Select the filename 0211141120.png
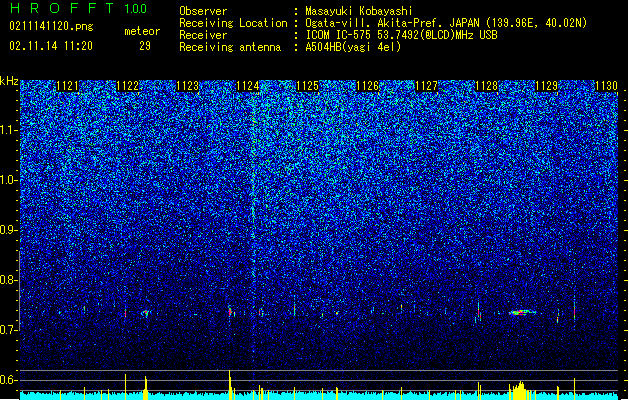Viewport: 629px width, 400px height. pyautogui.click(x=51, y=27)
